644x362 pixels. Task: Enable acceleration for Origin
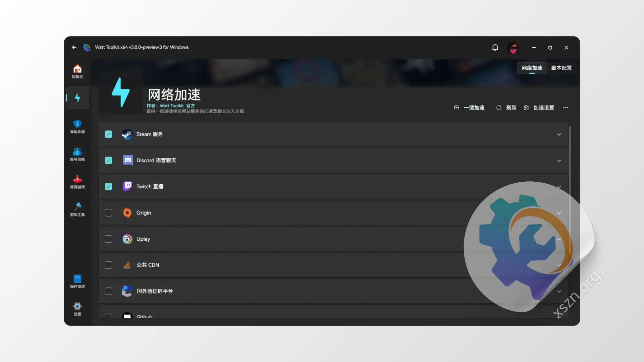(x=108, y=213)
